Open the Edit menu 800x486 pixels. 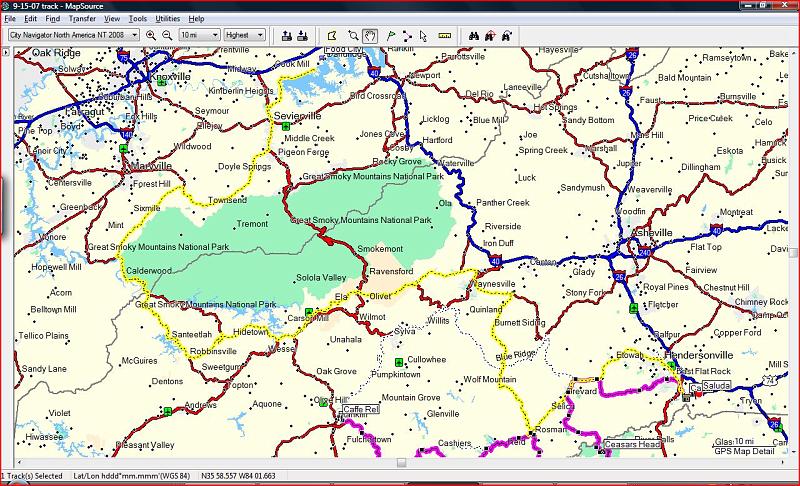click(31, 19)
